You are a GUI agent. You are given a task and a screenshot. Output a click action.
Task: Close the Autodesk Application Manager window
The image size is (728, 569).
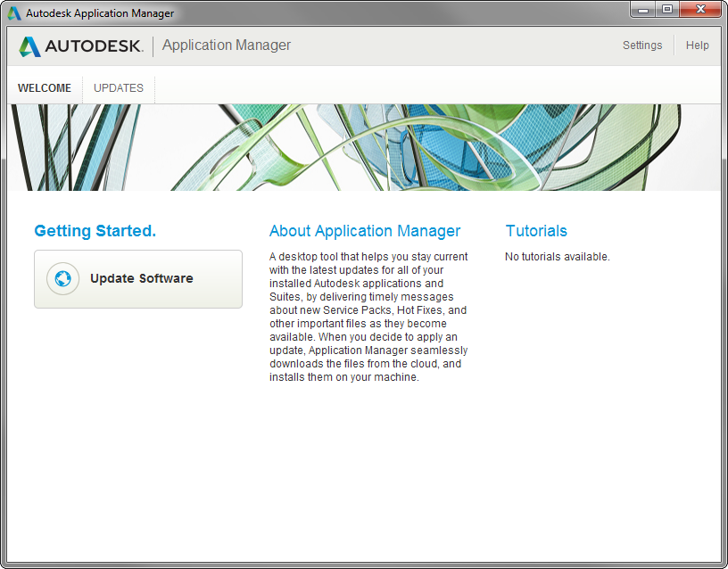click(x=699, y=9)
